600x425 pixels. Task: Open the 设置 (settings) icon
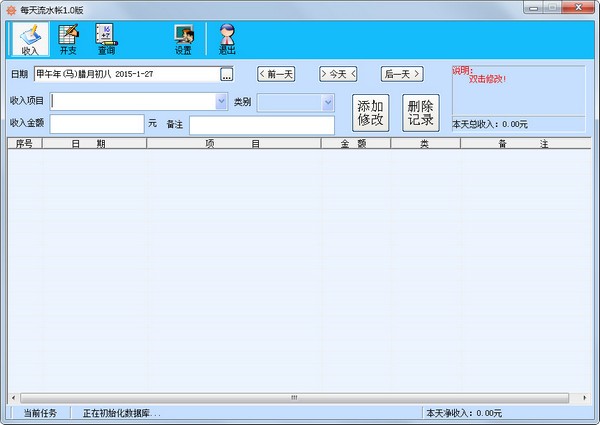tap(183, 39)
